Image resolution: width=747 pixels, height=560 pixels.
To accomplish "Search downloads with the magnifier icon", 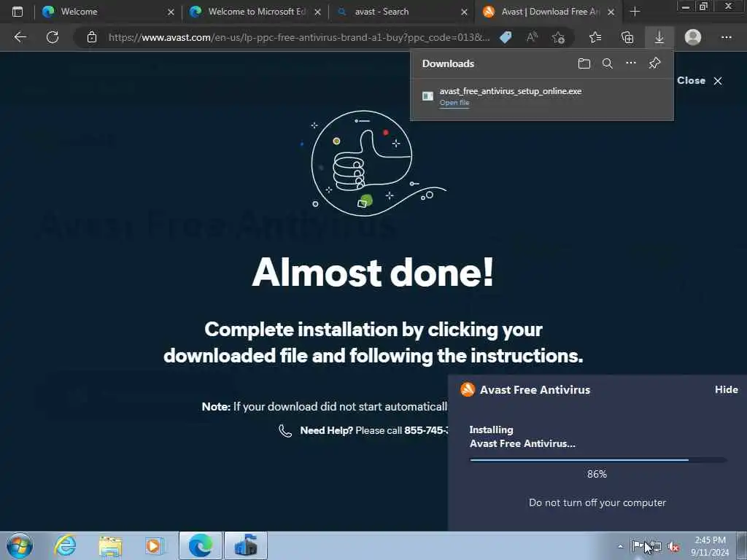I will (x=608, y=63).
